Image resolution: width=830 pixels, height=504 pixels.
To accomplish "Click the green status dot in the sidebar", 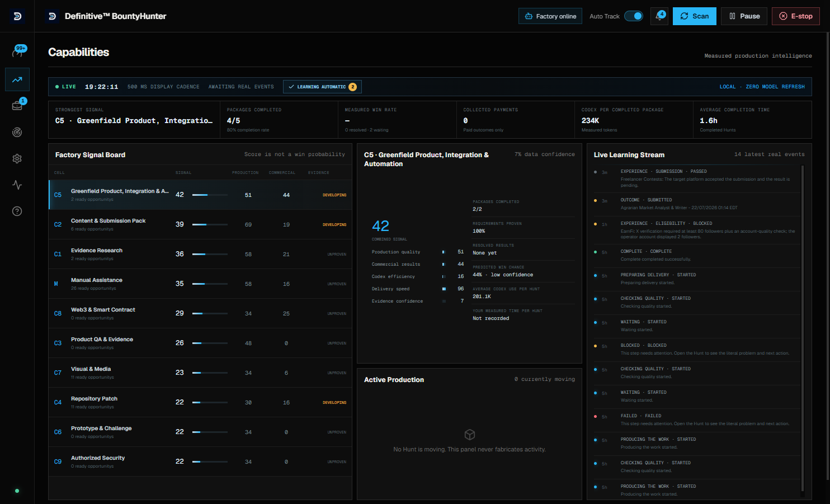I will click(x=17, y=491).
